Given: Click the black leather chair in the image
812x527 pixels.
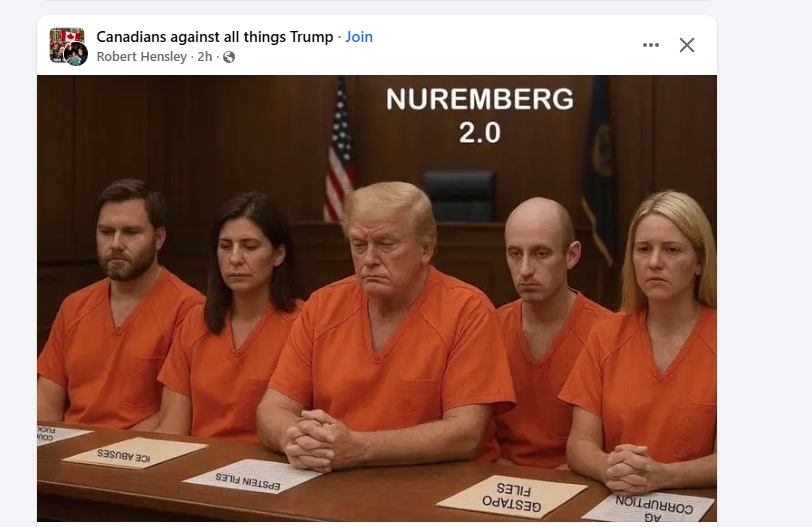Looking at the screenshot, I should tap(460, 196).
